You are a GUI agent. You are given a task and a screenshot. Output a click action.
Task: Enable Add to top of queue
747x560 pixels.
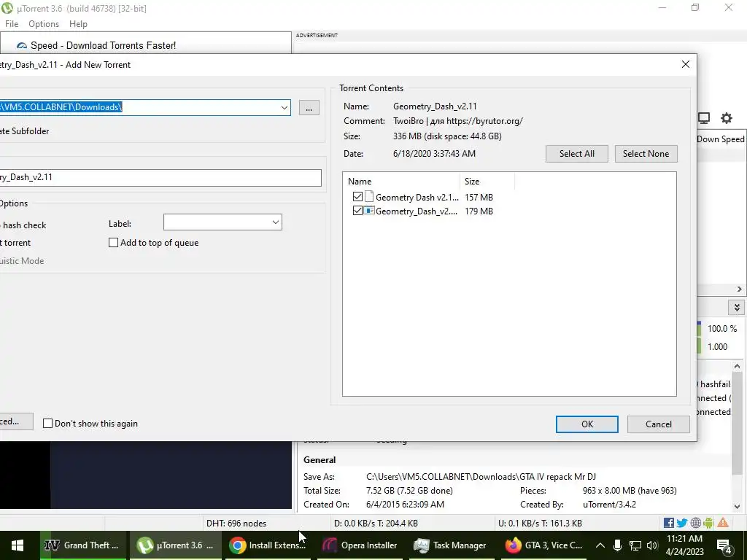click(x=113, y=242)
